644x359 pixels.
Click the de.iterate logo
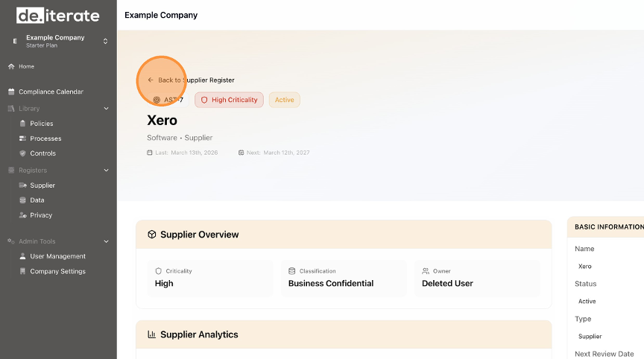(57, 15)
